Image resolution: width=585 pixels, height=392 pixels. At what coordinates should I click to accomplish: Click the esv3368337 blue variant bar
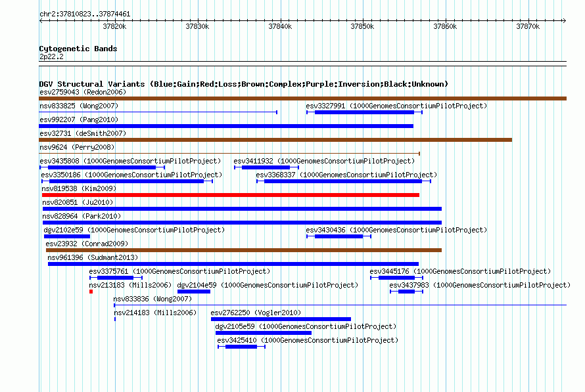click(x=344, y=181)
